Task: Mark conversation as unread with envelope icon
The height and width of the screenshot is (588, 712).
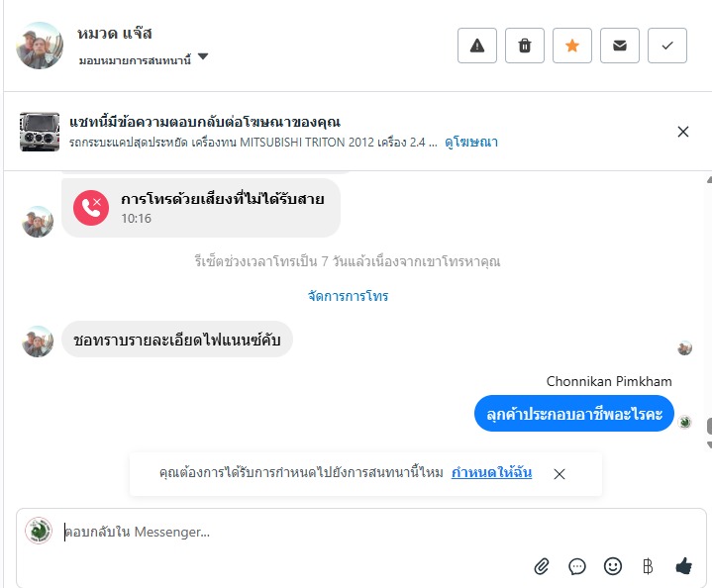Action: (620, 46)
